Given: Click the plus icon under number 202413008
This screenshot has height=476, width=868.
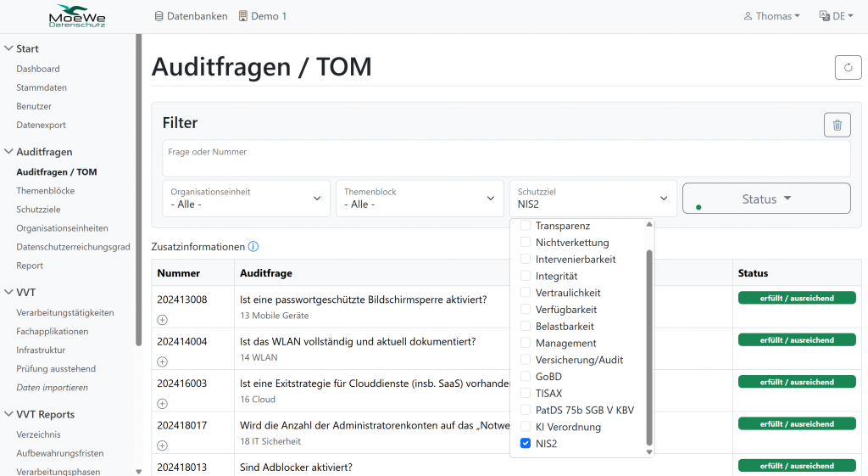Looking at the screenshot, I should tap(163, 320).
